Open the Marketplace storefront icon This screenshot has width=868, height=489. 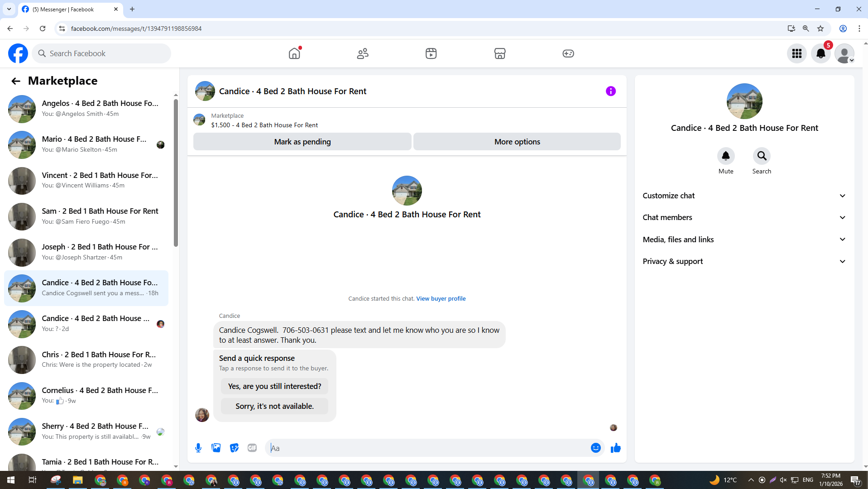[x=500, y=53]
